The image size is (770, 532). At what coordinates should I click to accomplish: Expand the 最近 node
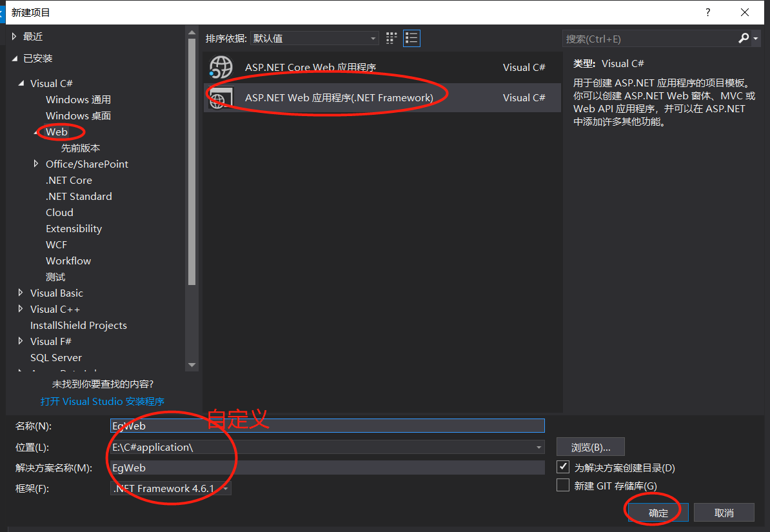coord(14,36)
